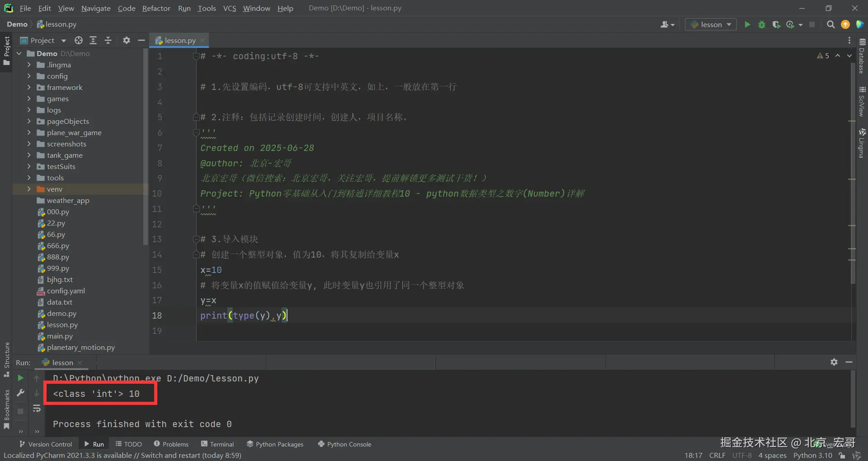Open the VCS menu
Screen dimensions: 868x461
tap(230, 8)
